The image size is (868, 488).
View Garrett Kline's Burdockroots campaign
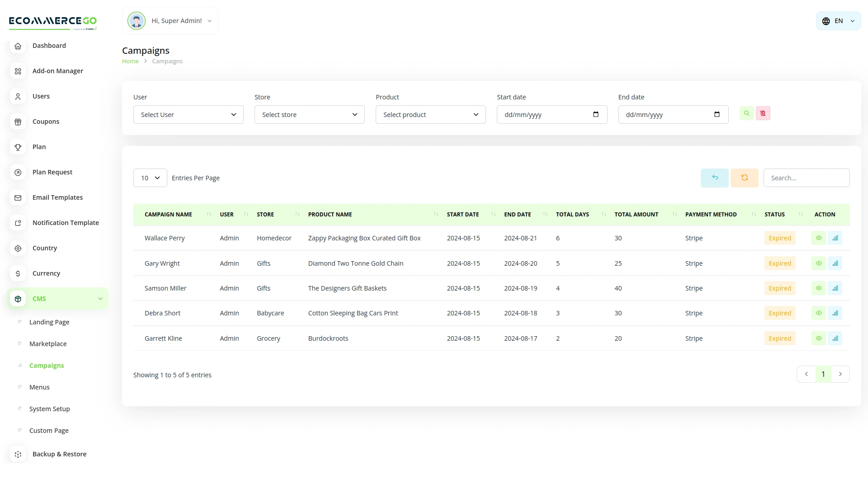point(819,338)
